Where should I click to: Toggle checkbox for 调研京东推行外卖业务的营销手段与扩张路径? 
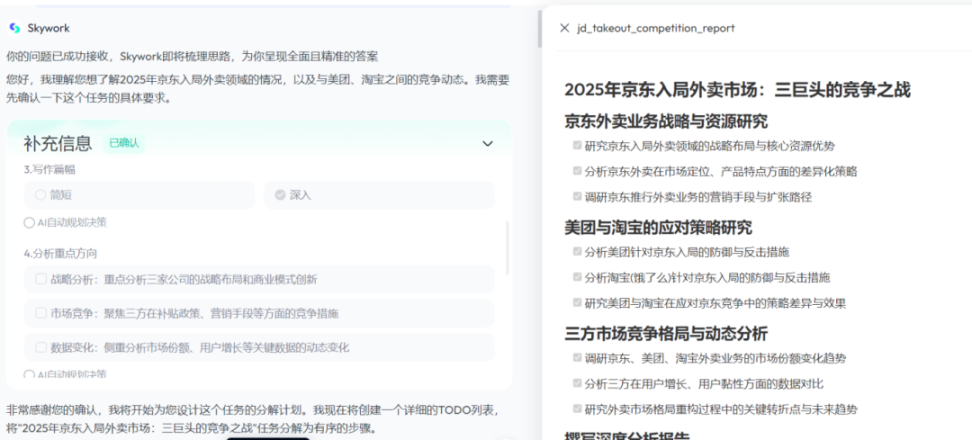(577, 196)
